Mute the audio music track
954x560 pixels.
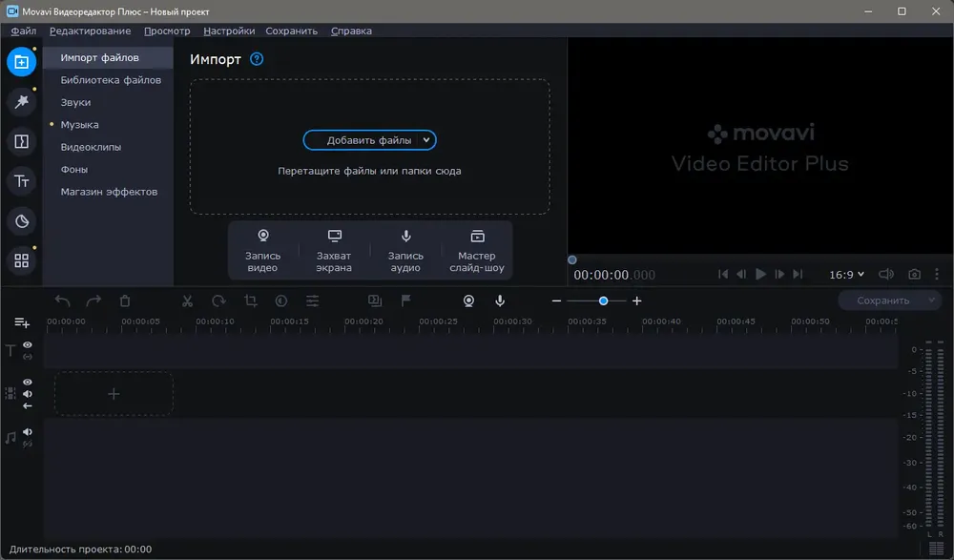pyautogui.click(x=28, y=431)
